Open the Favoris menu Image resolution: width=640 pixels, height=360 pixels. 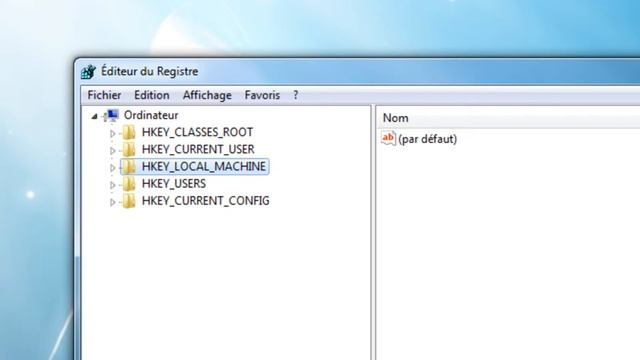262,96
